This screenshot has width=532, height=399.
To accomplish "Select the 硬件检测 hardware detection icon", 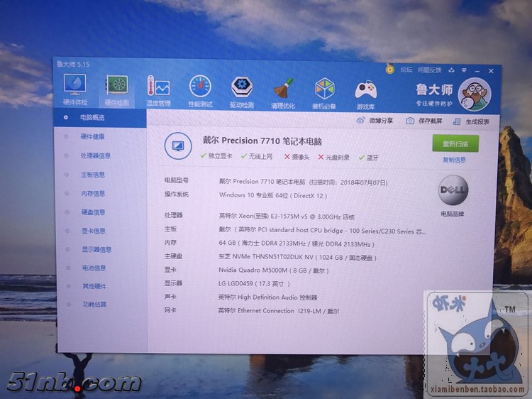I will click(117, 90).
